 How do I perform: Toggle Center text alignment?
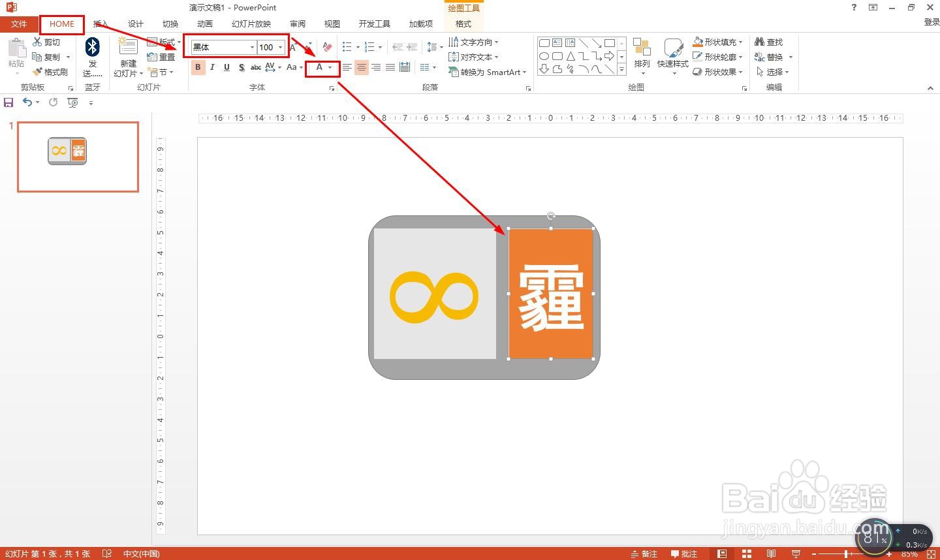[x=362, y=67]
